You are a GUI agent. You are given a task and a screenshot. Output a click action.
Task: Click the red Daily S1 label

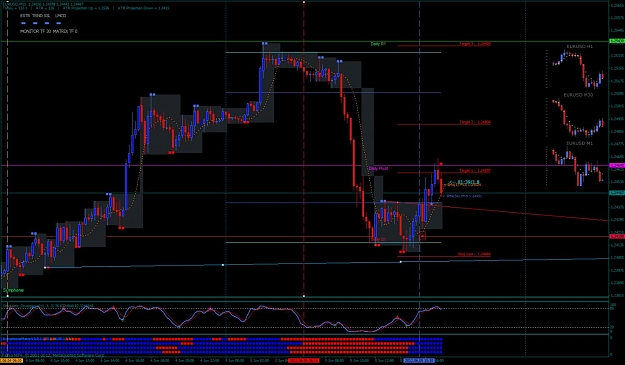click(x=378, y=239)
